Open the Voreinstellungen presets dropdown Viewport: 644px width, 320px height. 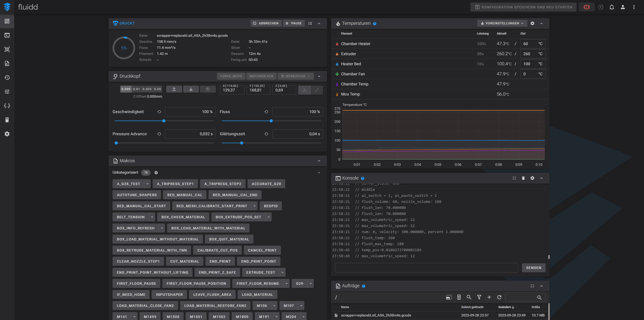pyautogui.click(x=502, y=23)
